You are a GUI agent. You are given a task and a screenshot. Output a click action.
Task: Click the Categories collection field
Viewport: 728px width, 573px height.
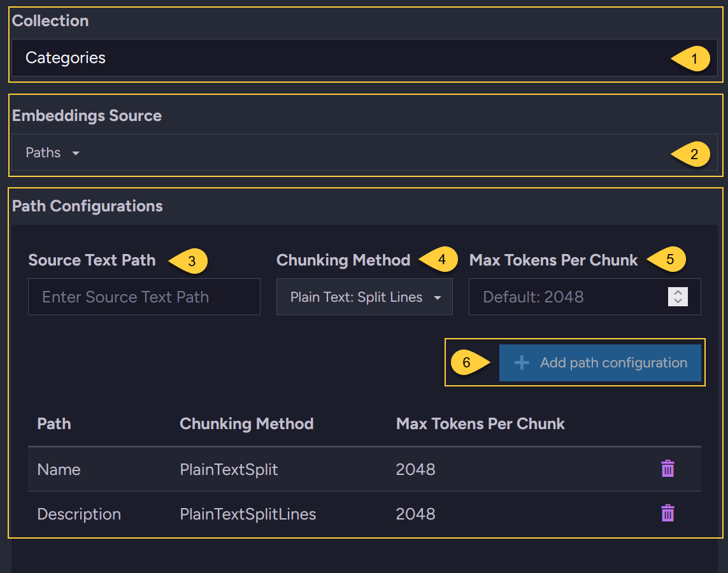coord(364,57)
